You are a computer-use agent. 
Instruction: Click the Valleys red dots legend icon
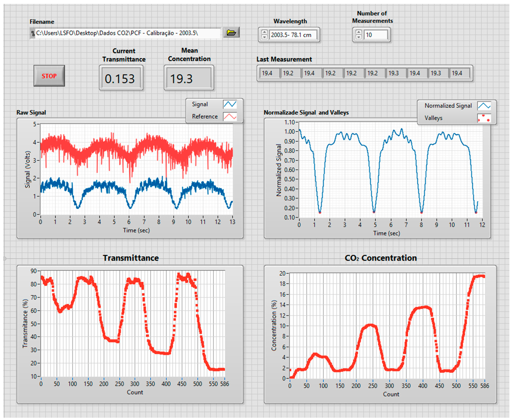click(484, 118)
